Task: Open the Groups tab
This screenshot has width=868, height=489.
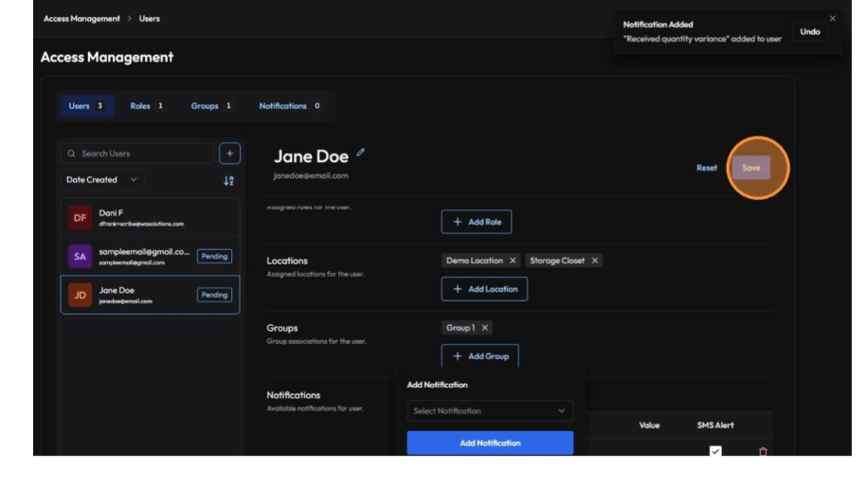Action: pos(211,106)
